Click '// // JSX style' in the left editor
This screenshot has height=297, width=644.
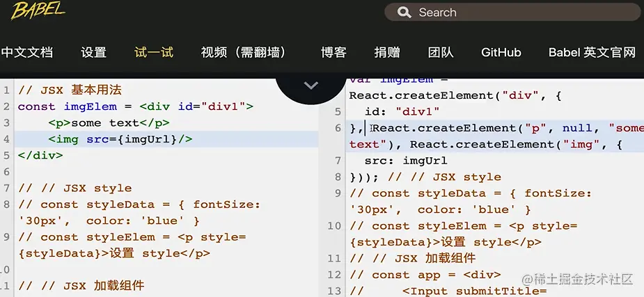tap(74, 188)
